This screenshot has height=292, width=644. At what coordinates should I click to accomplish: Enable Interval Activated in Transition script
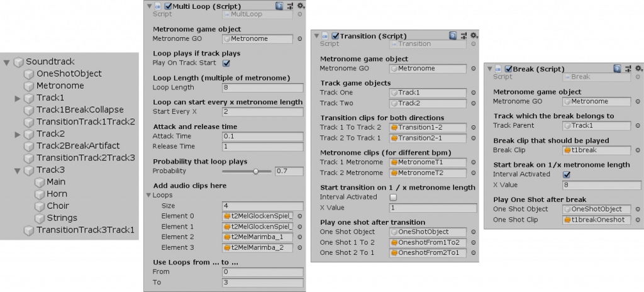(394, 197)
